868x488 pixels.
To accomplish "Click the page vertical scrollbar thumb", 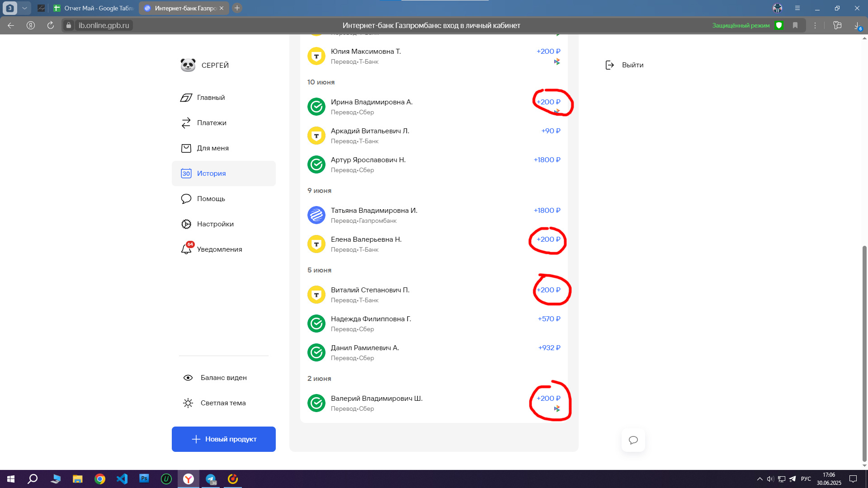I will click(864, 354).
